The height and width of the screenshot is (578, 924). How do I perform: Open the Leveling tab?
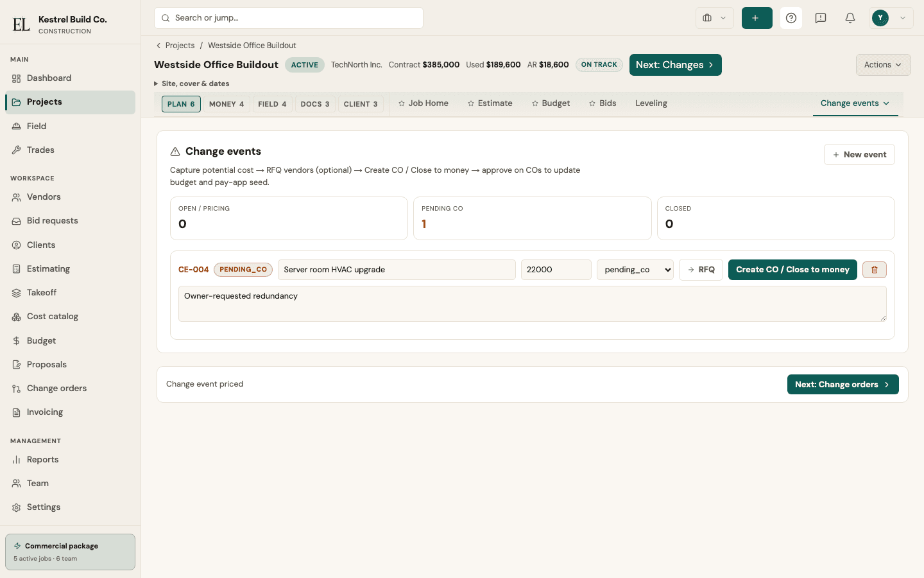(651, 103)
